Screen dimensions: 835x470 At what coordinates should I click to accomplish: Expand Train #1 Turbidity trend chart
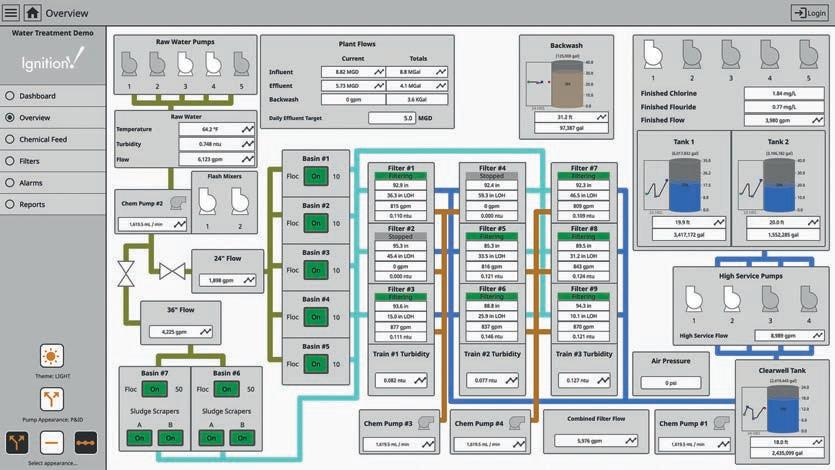[420, 380]
